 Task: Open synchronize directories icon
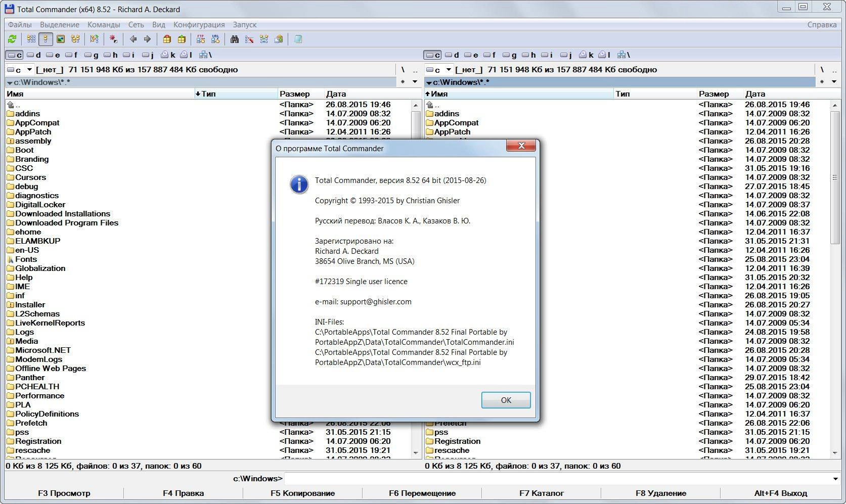(x=264, y=39)
